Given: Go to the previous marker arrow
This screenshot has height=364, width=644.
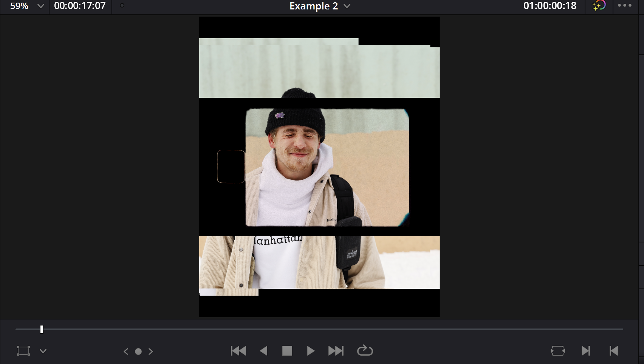Looking at the screenshot, I should pyautogui.click(x=126, y=352).
